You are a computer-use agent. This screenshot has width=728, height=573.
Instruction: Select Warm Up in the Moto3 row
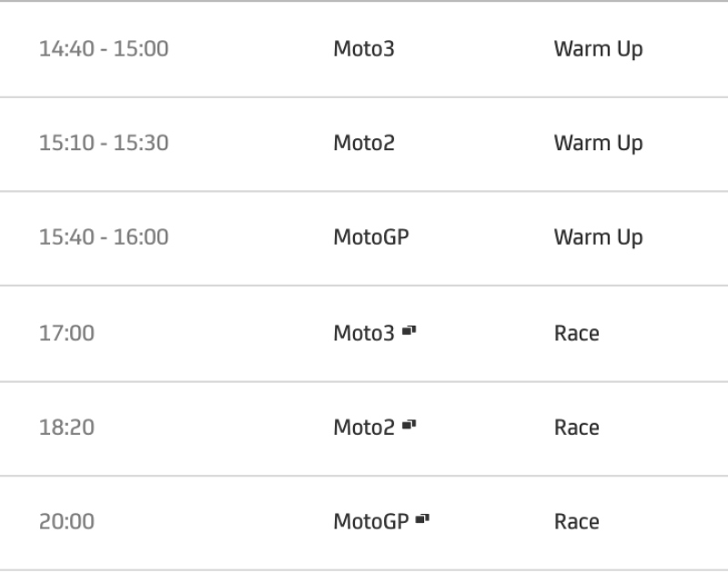[x=598, y=49]
